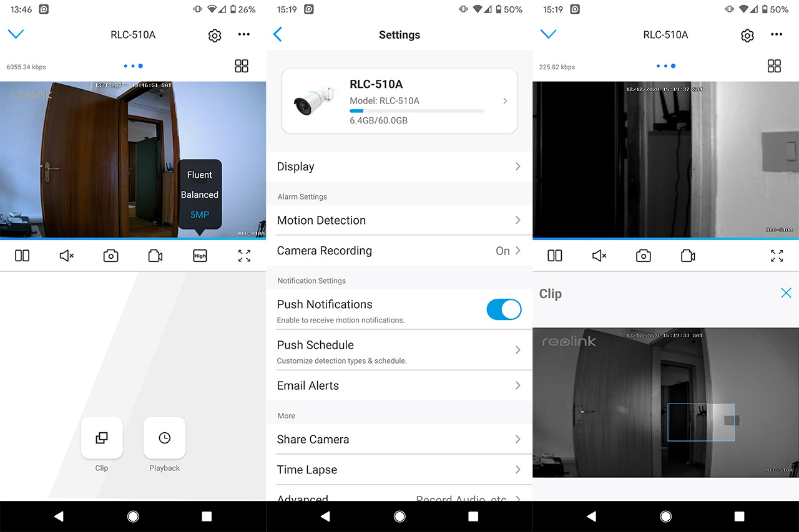Collapse left screen with blue down chevron
Screen dimensions: 799x532
coord(16,34)
